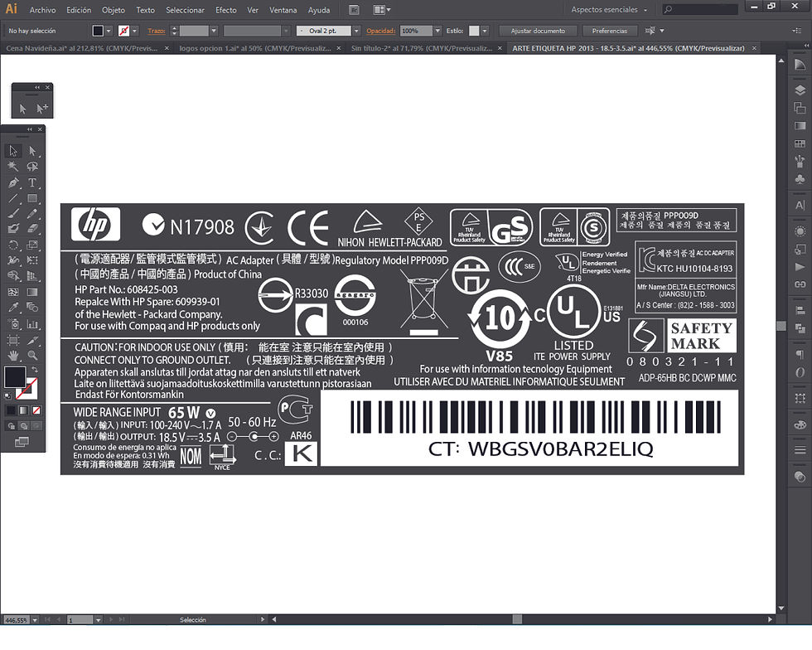Select the Column Graph tool
This screenshot has width=812, height=650.
click(32, 324)
